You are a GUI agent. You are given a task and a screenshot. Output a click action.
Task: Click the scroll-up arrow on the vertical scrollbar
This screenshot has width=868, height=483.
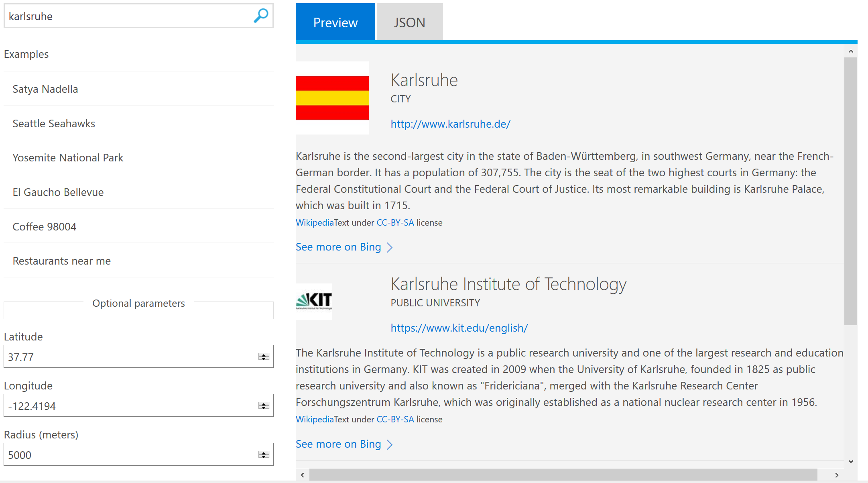point(851,51)
